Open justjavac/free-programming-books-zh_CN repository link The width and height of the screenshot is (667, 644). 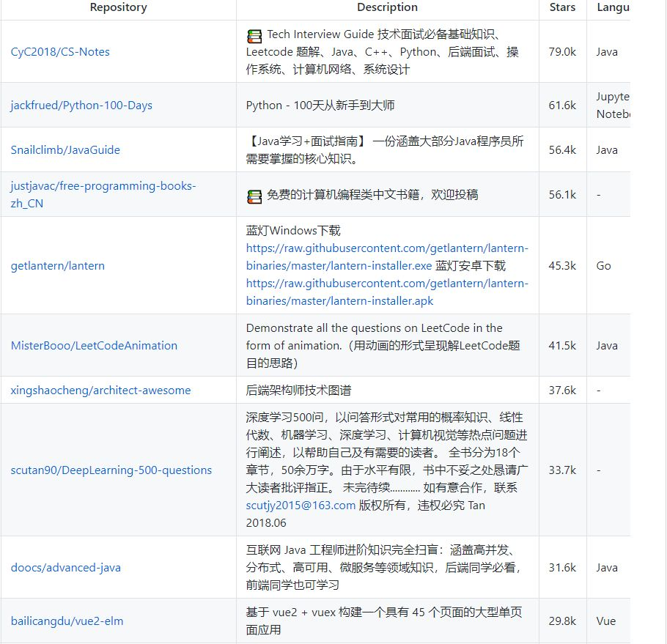coord(103,194)
